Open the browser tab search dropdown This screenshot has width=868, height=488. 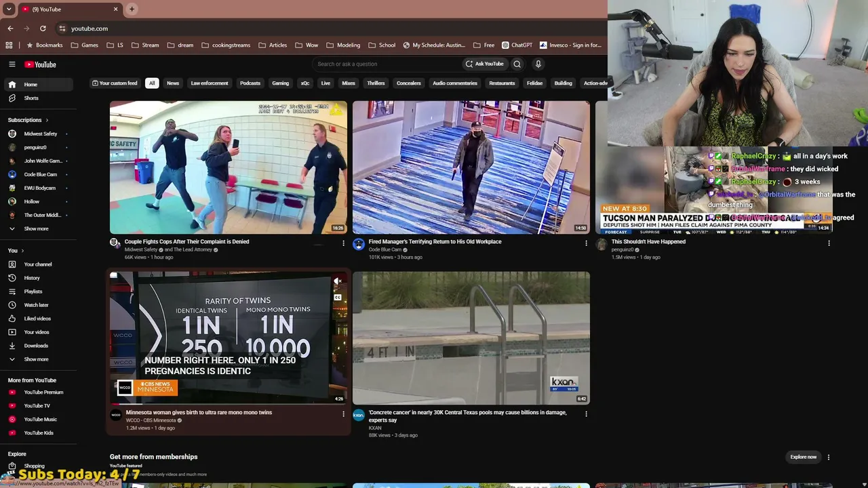9,9
